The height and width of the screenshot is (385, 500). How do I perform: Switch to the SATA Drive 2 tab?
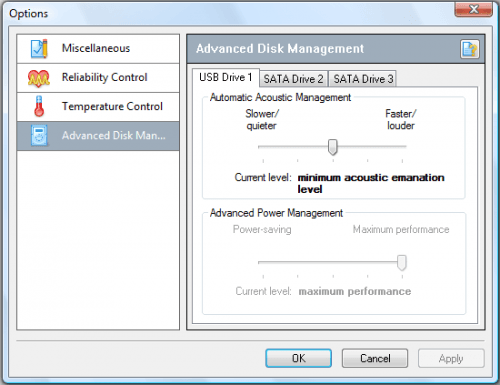tap(293, 79)
